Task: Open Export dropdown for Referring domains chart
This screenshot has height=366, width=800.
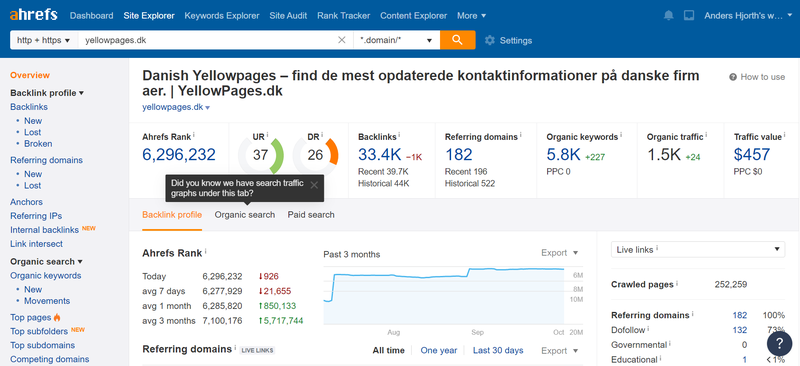Action: pyautogui.click(x=560, y=351)
